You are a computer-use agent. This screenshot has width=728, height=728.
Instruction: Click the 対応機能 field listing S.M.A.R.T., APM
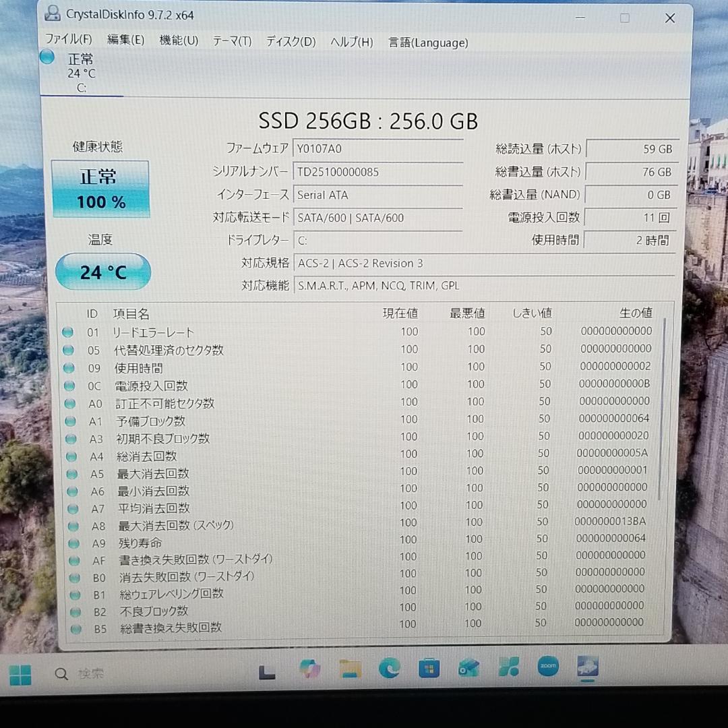(484, 286)
